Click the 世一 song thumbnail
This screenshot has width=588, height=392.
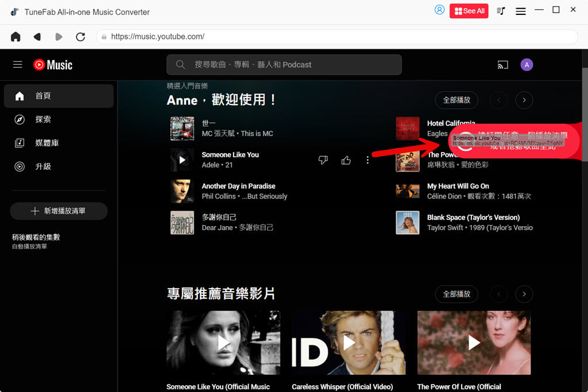coord(182,129)
